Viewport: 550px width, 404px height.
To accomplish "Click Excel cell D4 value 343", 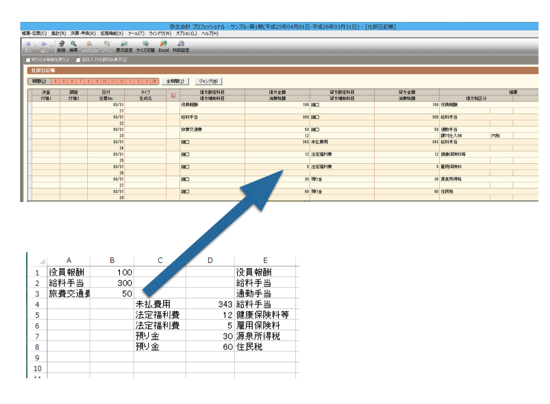I will click(x=210, y=304).
